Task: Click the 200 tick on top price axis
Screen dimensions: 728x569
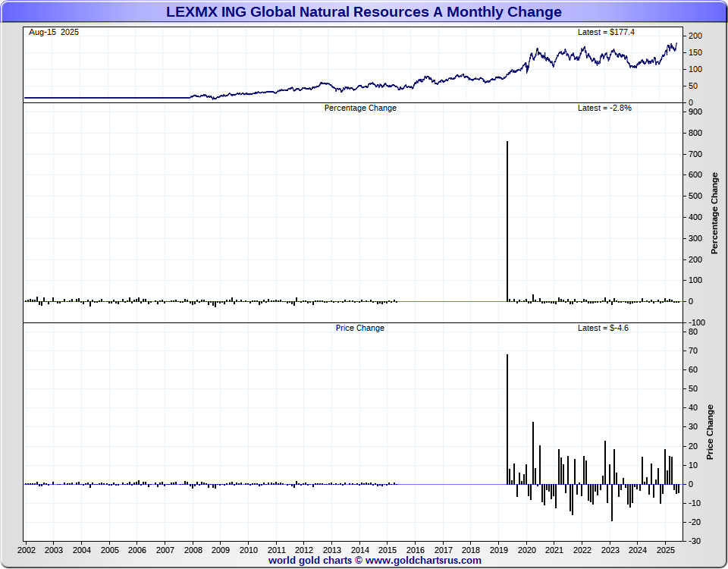Action: click(x=695, y=36)
